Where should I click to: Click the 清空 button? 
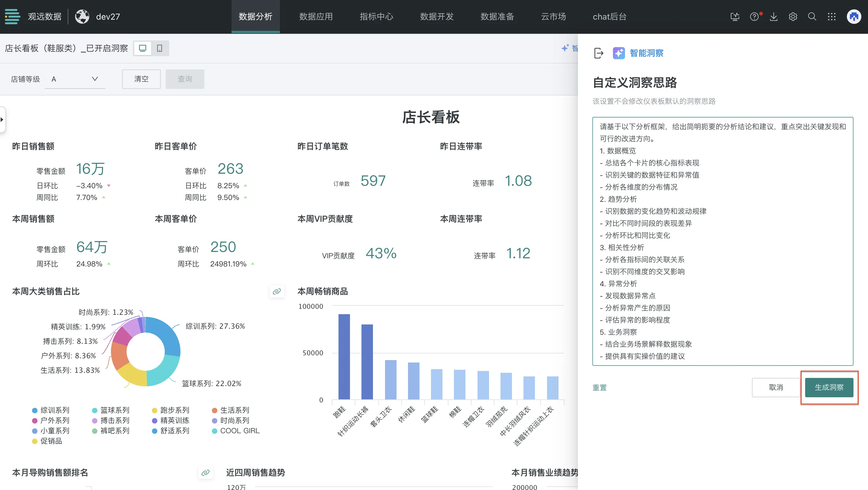pyautogui.click(x=141, y=79)
